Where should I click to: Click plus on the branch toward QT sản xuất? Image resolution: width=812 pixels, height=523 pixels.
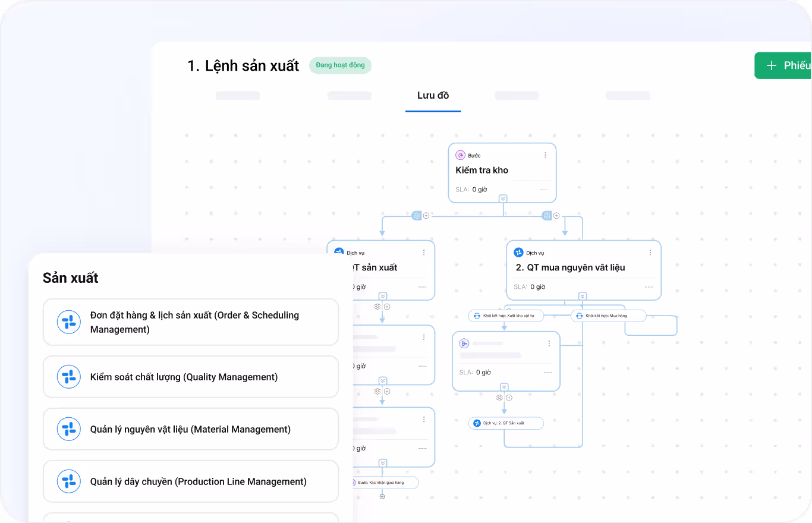426,216
